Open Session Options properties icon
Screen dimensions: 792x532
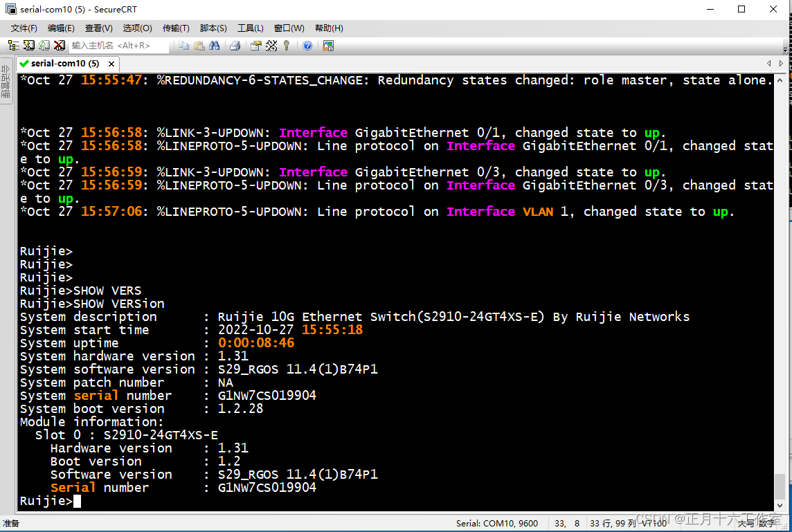pos(256,46)
